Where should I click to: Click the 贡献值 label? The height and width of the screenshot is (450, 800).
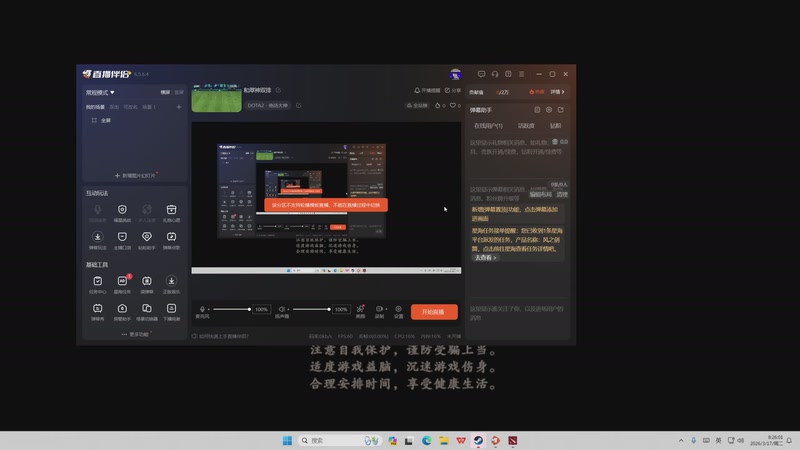coord(477,92)
